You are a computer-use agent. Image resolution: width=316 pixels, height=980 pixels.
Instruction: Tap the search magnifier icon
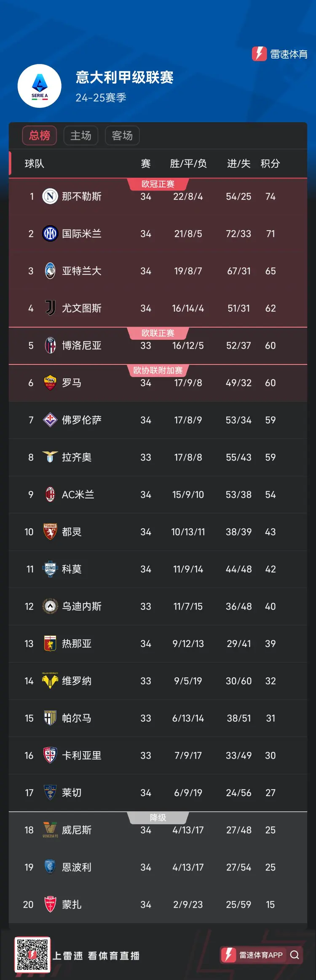point(295,955)
